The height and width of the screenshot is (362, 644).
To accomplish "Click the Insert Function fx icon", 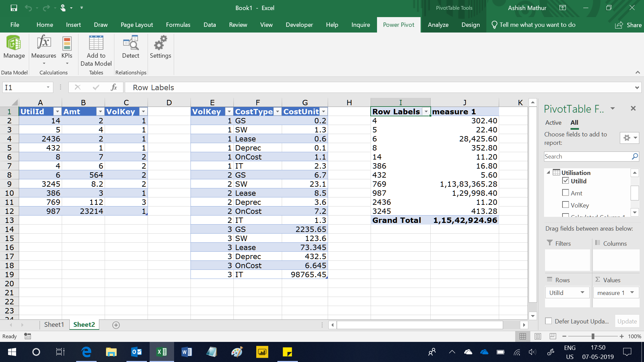I will coord(114,87).
